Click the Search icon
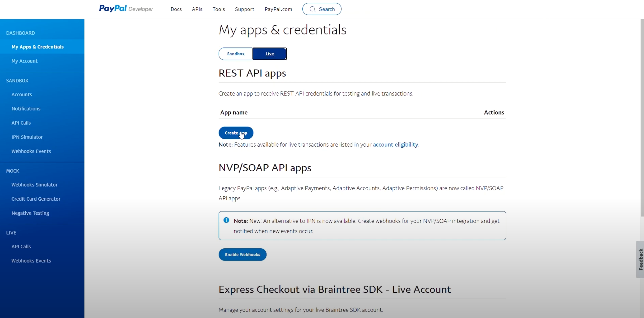This screenshot has height=318, width=644. pyautogui.click(x=313, y=9)
